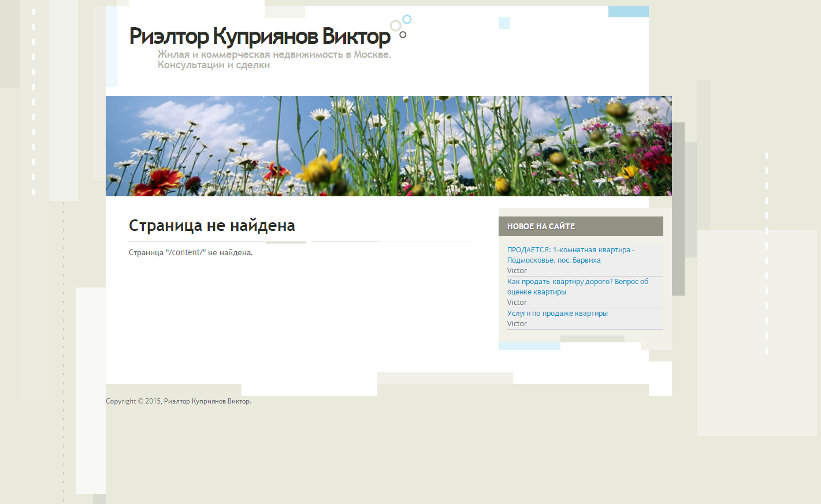Screen dimensions: 821x504
Task: Open link ПРОДАЕТСЯ: 1-комнатная квартира Барвиха
Action: (571, 255)
